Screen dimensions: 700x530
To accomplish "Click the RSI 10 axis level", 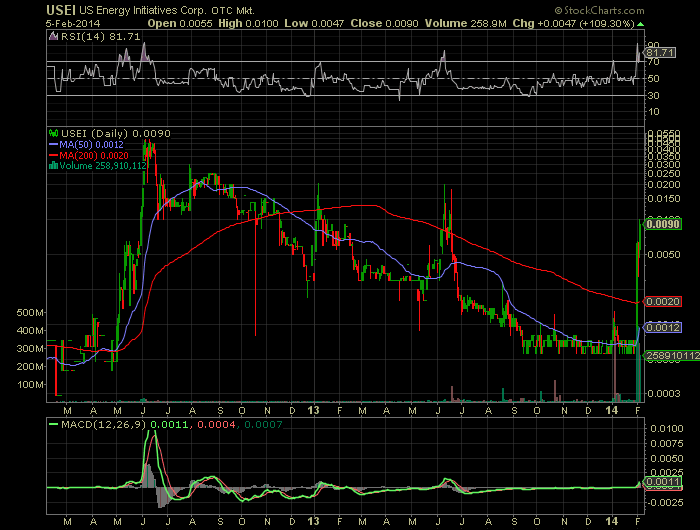I will tap(653, 112).
